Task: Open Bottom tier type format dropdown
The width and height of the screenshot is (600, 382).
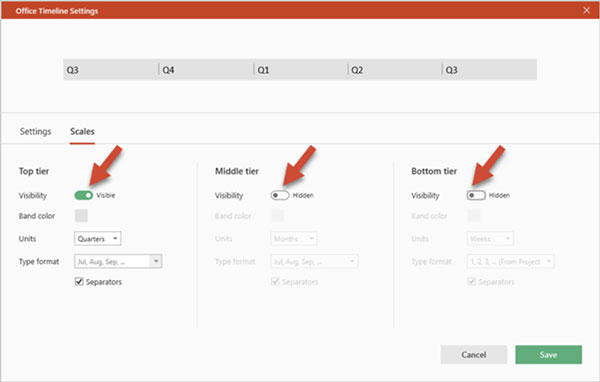Action: pos(510,261)
